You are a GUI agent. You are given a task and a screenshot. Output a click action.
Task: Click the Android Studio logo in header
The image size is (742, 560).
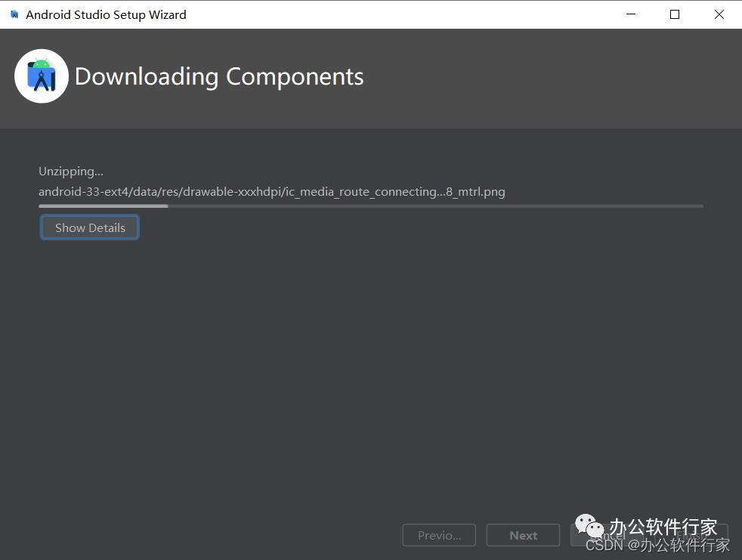pyautogui.click(x=42, y=76)
